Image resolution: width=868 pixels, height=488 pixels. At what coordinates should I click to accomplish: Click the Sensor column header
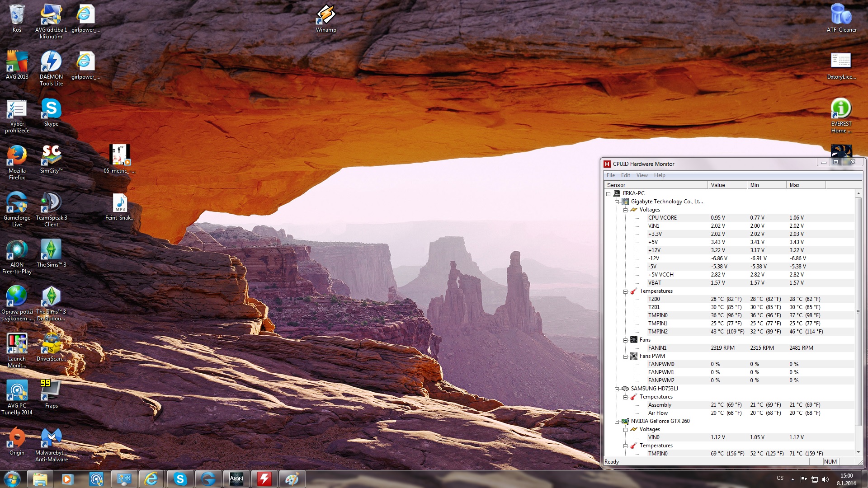pyautogui.click(x=656, y=185)
